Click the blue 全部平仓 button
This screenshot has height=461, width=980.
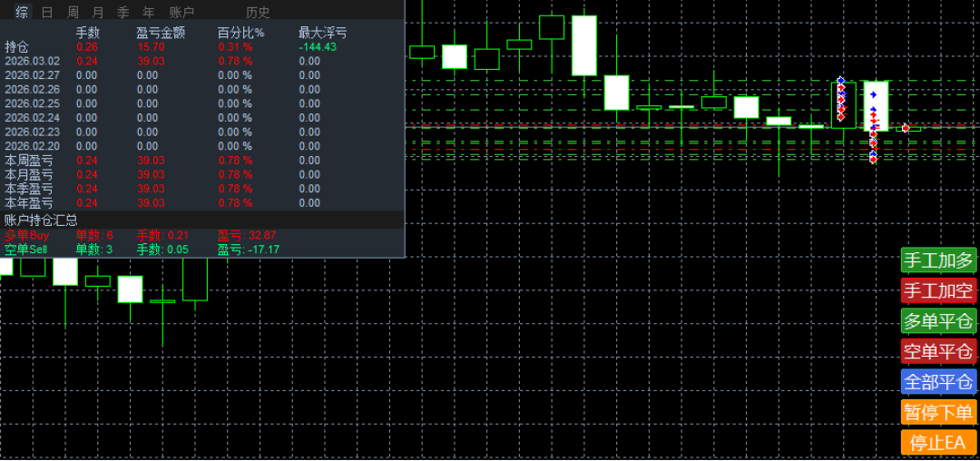[x=938, y=382]
